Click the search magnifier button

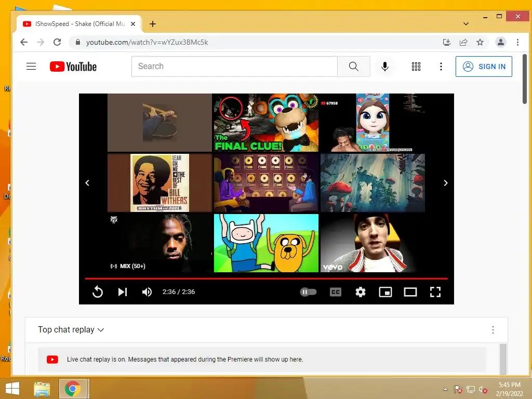tap(353, 66)
